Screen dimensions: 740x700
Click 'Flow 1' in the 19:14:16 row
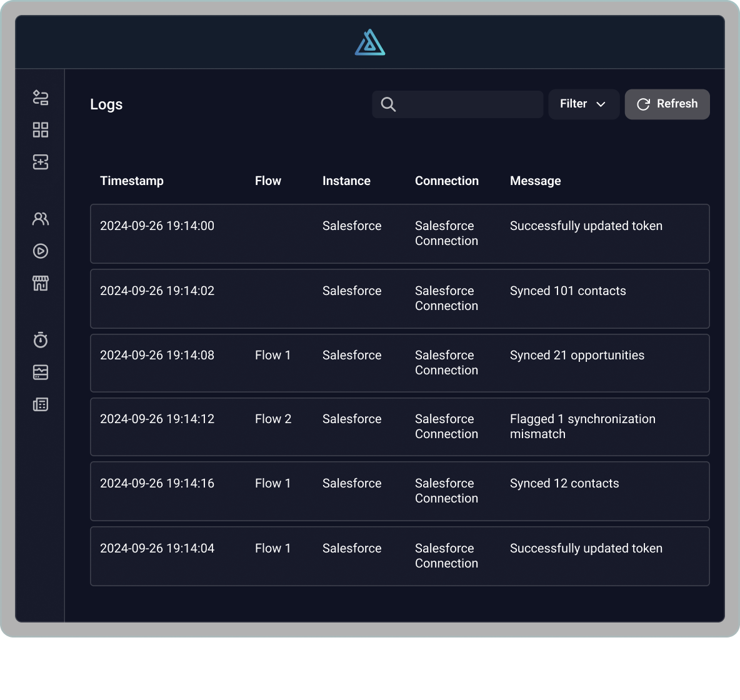click(272, 483)
